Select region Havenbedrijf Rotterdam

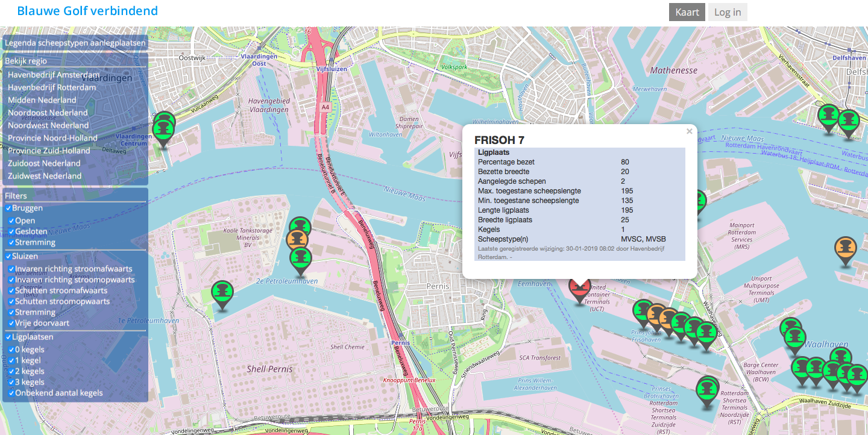[52, 87]
